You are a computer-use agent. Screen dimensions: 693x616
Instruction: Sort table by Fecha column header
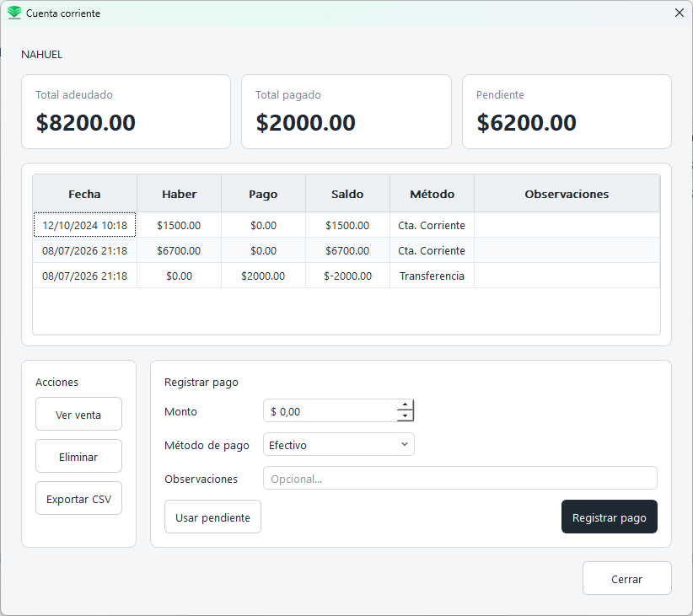[84, 194]
